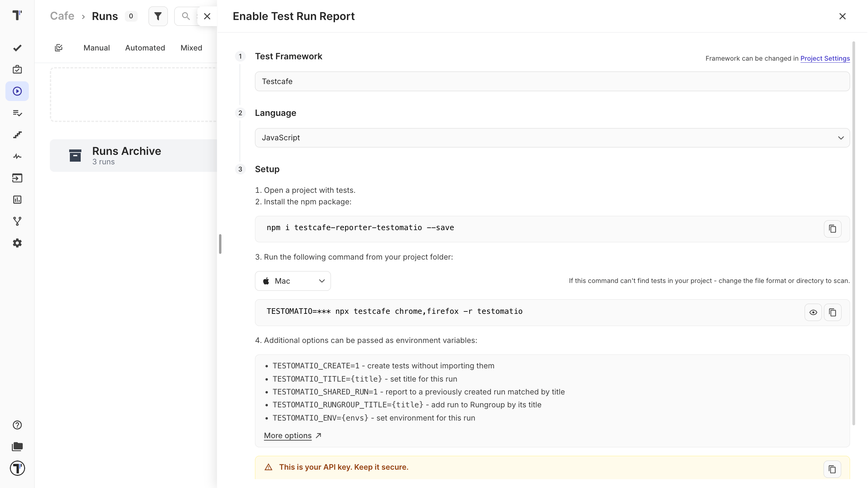Viewport: 868px width, 488px height.
Task: Click the TESTOMATIO=*** npx testcafe command text
Action: (394, 311)
